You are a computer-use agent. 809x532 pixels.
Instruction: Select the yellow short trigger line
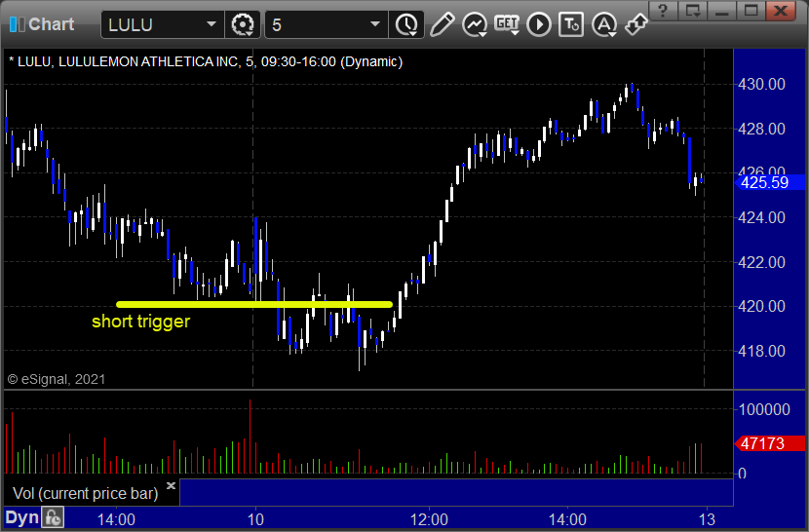(x=254, y=304)
